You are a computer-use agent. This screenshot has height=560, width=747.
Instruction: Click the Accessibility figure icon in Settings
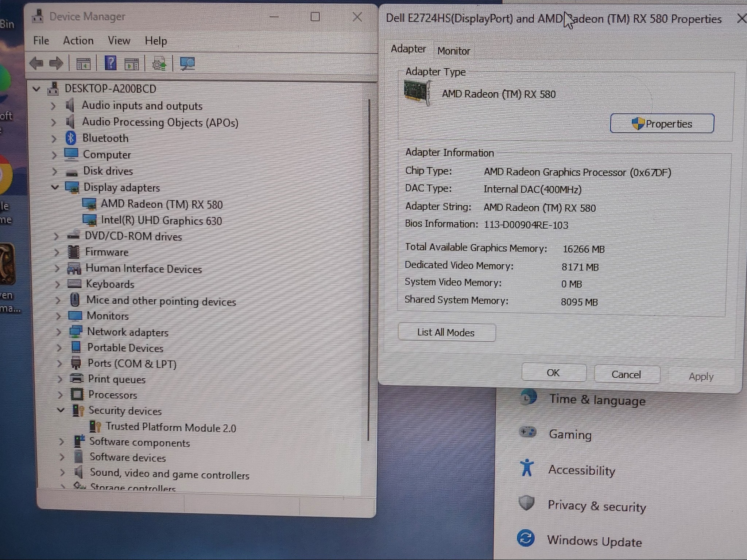pyautogui.click(x=527, y=468)
